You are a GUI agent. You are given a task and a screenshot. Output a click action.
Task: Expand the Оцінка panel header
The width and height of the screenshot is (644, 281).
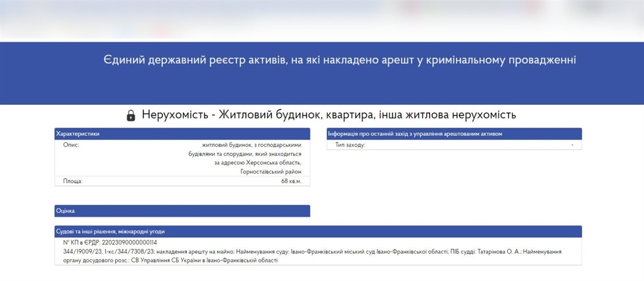point(182,211)
